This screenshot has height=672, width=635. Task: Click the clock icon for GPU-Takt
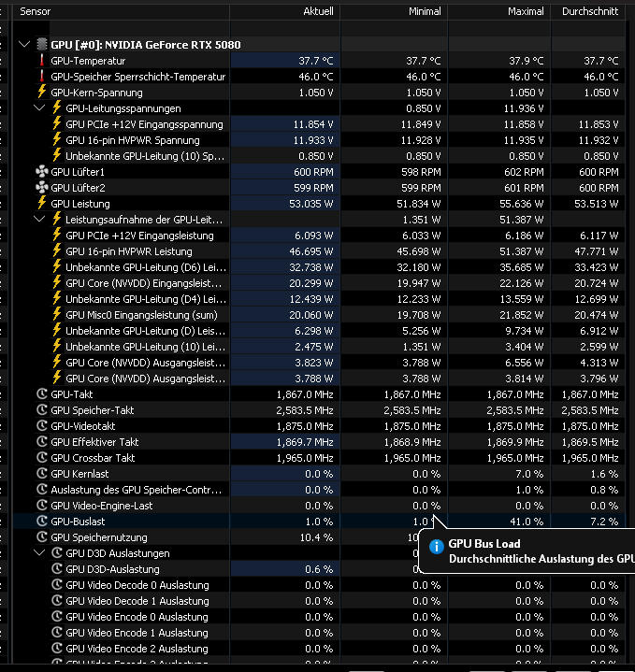[41, 393]
